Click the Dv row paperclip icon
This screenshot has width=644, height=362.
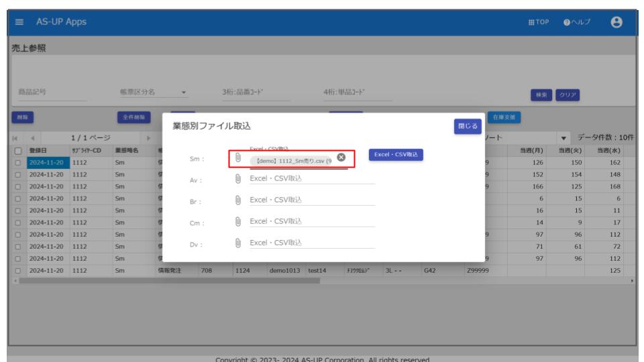[237, 243]
